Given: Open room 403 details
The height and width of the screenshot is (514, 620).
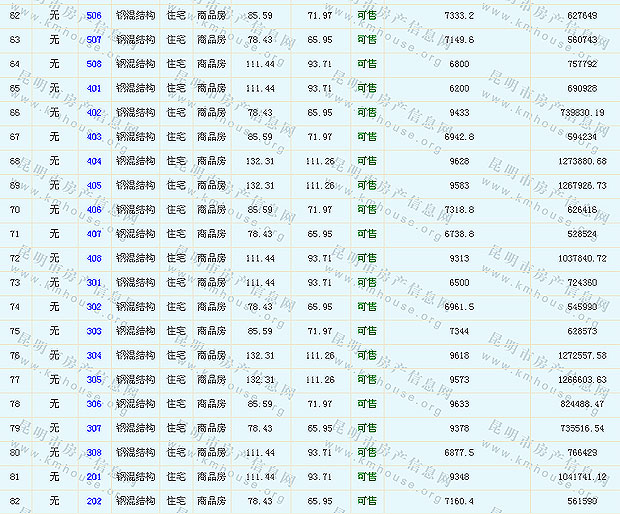Looking at the screenshot, I should coord(94,137).
